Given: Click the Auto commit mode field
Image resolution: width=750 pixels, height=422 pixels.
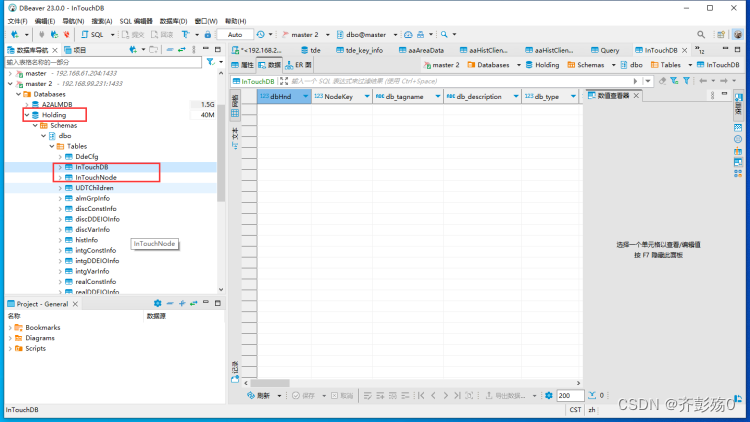Looking at the screenshot, I should click(x=235, y=34).
